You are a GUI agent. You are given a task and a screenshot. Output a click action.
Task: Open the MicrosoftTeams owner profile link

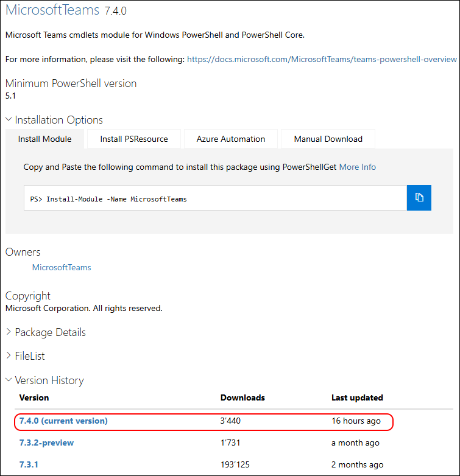coord(62,267)
